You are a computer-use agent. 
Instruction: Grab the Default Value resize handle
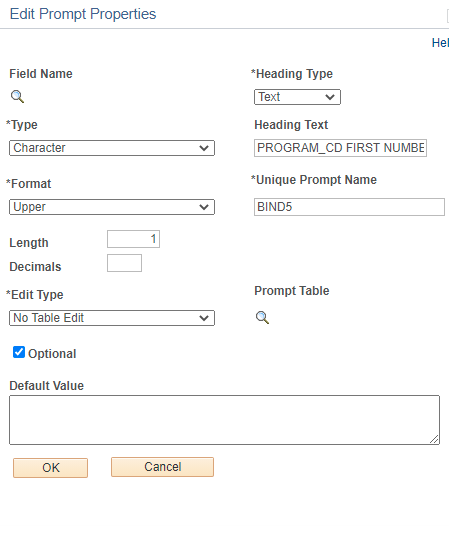[434, 439]
